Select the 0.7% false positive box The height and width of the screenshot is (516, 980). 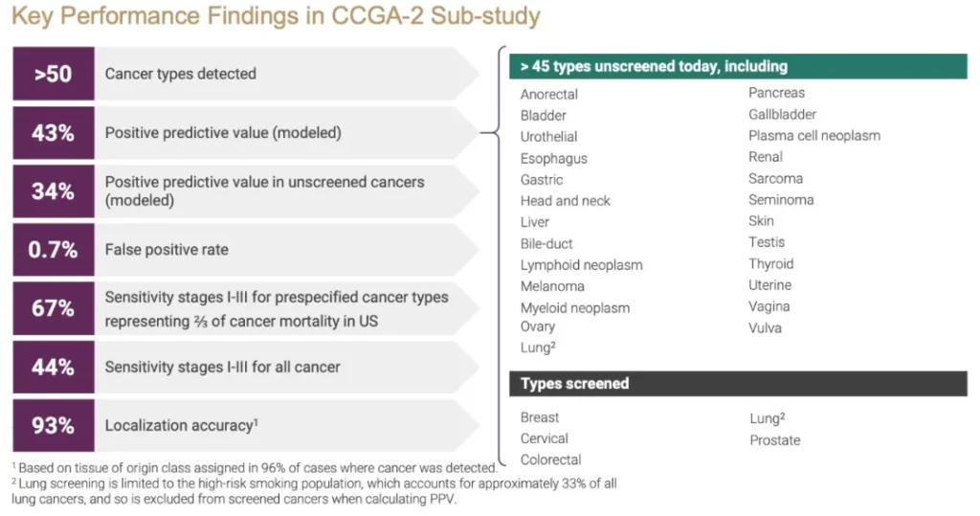tap(54, 250)
